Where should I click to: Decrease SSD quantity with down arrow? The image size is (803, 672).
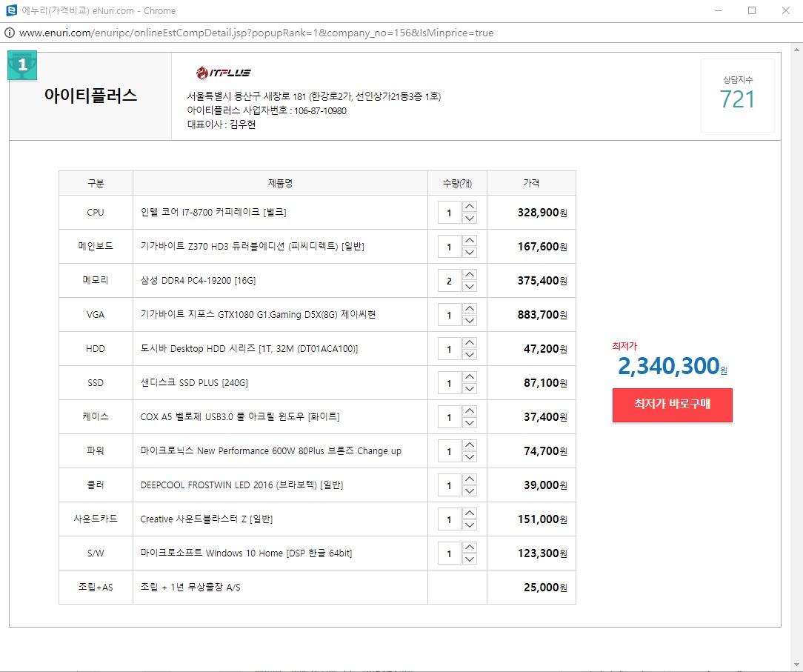pyautogui.click(x=470, y=388)
